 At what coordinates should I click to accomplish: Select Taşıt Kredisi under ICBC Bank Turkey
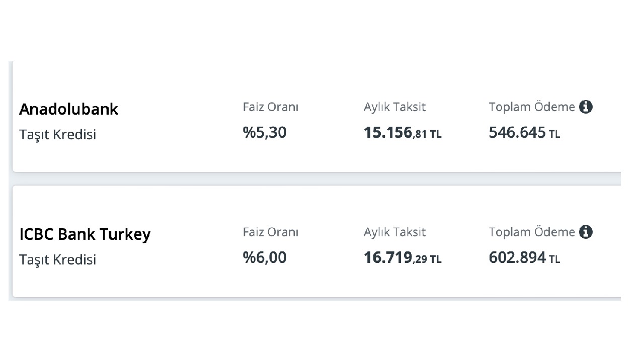click(57, 260)
